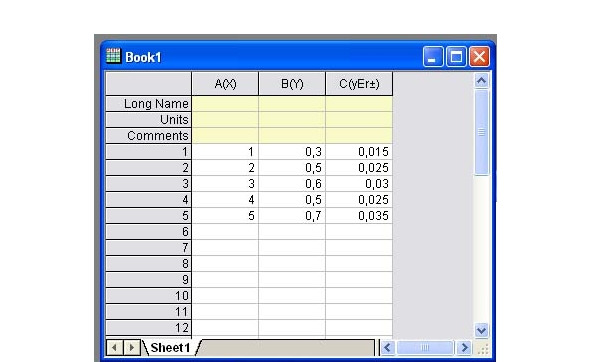Click the next sheet navigation arrow

[131, 347]
